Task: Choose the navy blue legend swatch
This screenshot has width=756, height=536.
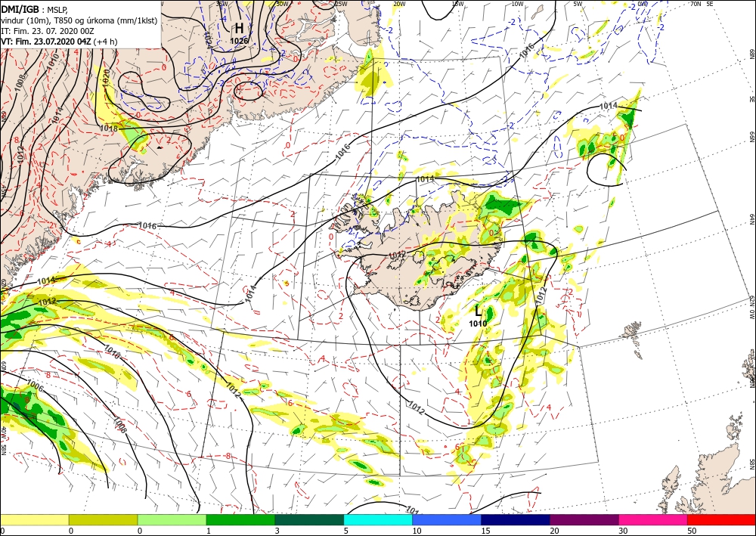Action: point(516,519)
